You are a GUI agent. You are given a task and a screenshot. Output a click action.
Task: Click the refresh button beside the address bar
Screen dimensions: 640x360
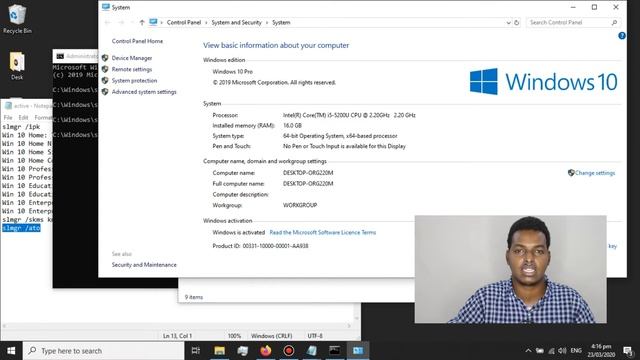pyautogui.click(x=516, y=22)
